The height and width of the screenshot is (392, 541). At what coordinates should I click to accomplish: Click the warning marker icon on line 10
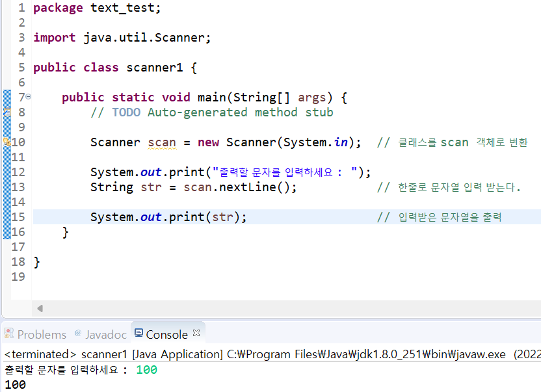tap(7, 142)
